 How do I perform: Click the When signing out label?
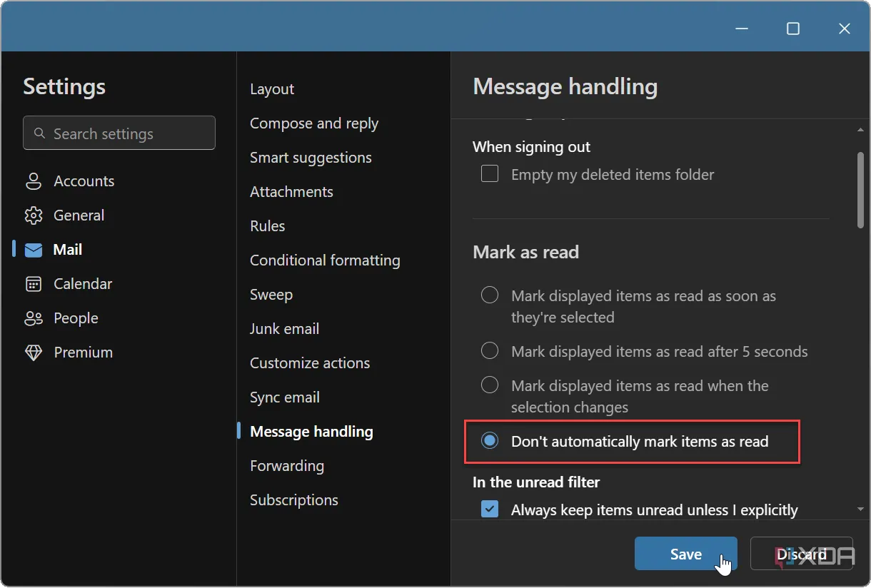(x=531, y=147)
